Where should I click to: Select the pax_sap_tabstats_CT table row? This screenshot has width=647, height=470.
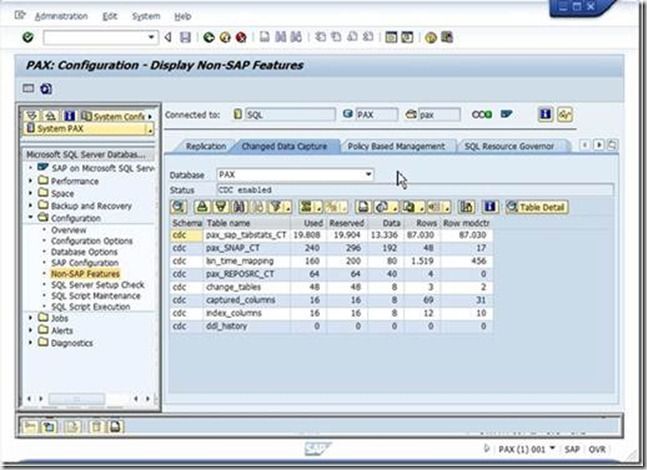[x=331, y=235]
